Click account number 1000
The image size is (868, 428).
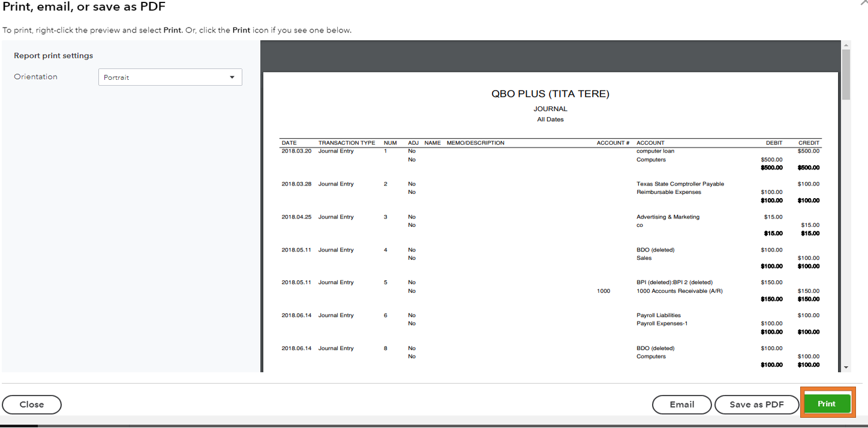(603, 291)
